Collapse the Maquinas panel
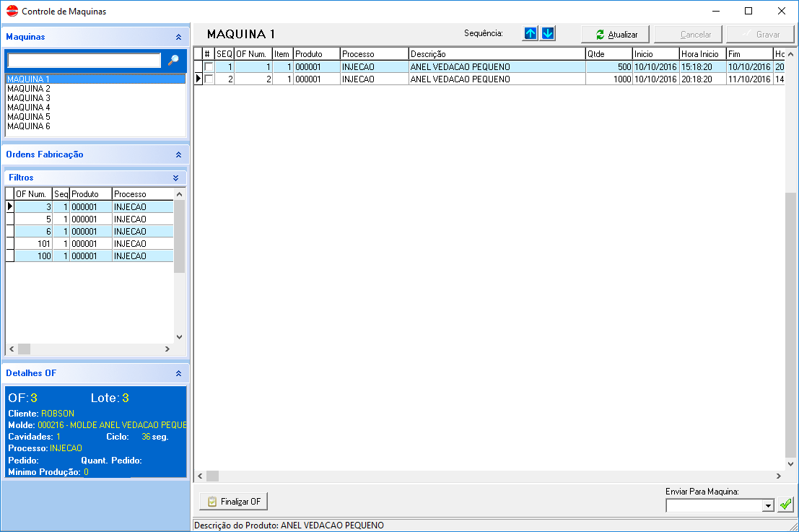799x532 pixels. [178, 37]
